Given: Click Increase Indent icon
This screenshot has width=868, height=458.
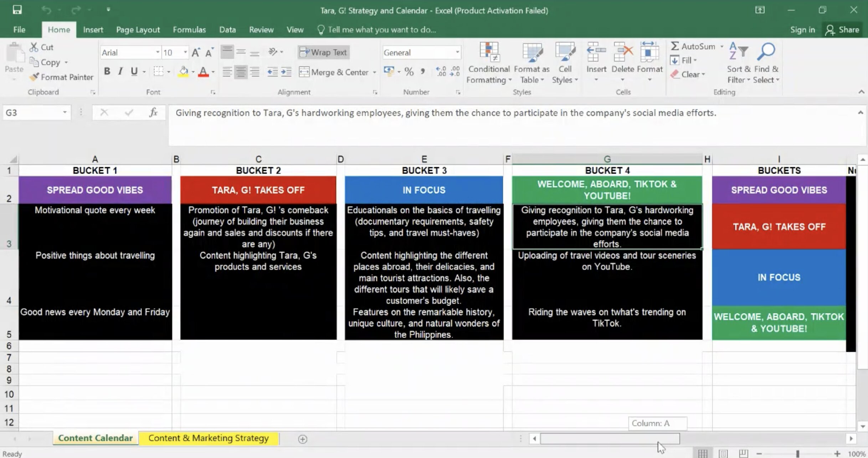Looking at the screenshot, I should (x=286, y=72).
